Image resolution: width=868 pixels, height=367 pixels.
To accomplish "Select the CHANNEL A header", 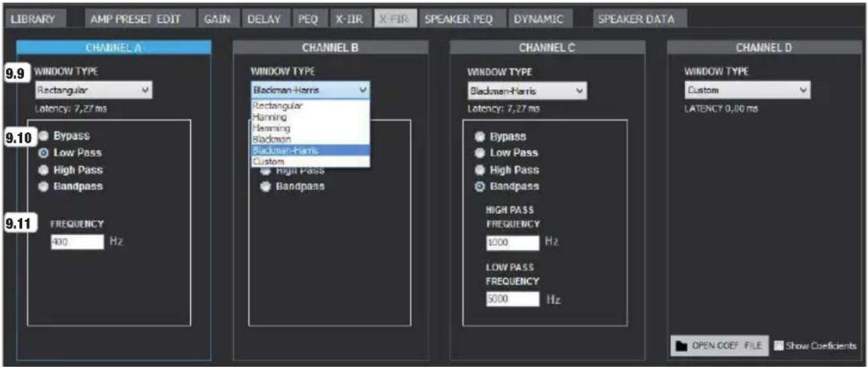I will pos(114,48).
